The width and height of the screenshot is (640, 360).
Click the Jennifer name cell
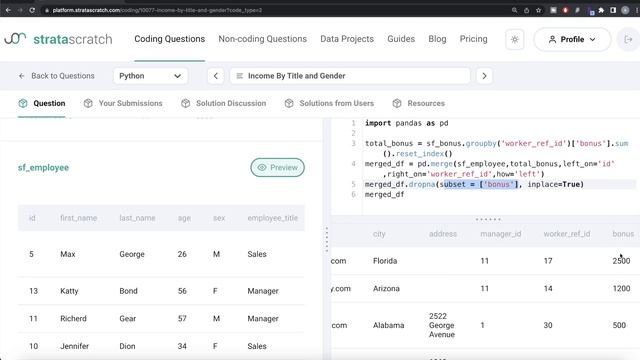(74, 346)
